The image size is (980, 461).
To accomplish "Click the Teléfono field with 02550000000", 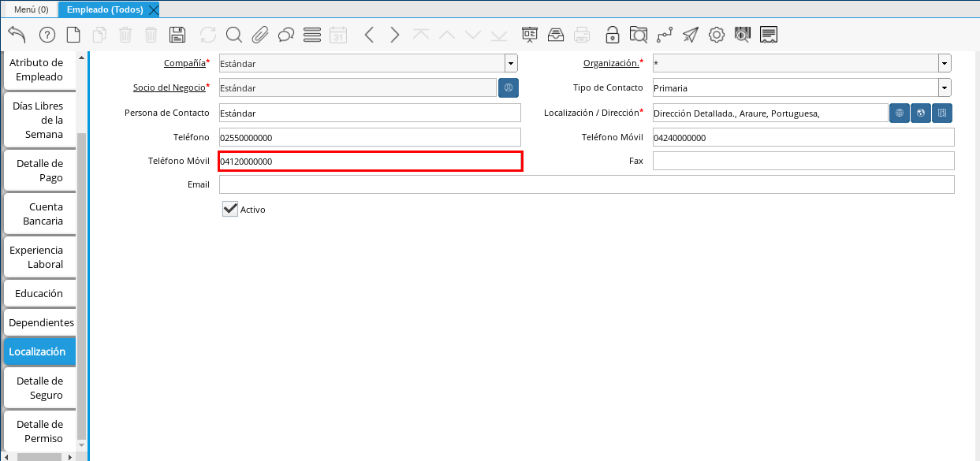I will (370, 137).
